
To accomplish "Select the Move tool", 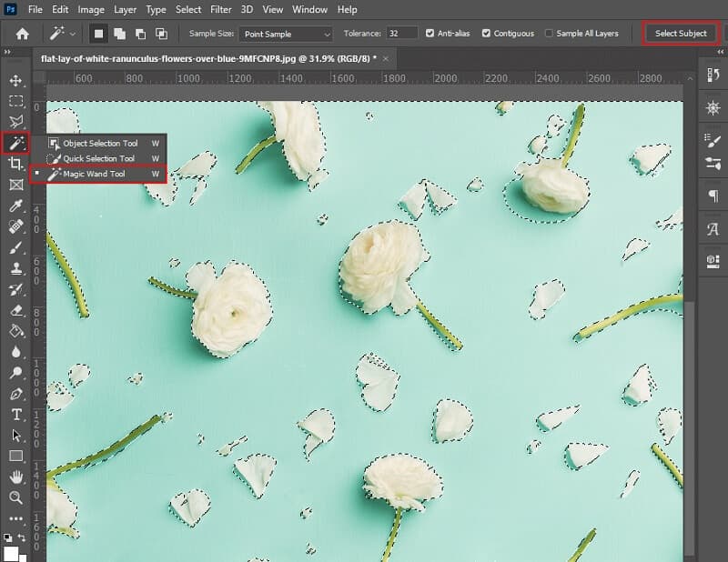I will click(15, 82).
